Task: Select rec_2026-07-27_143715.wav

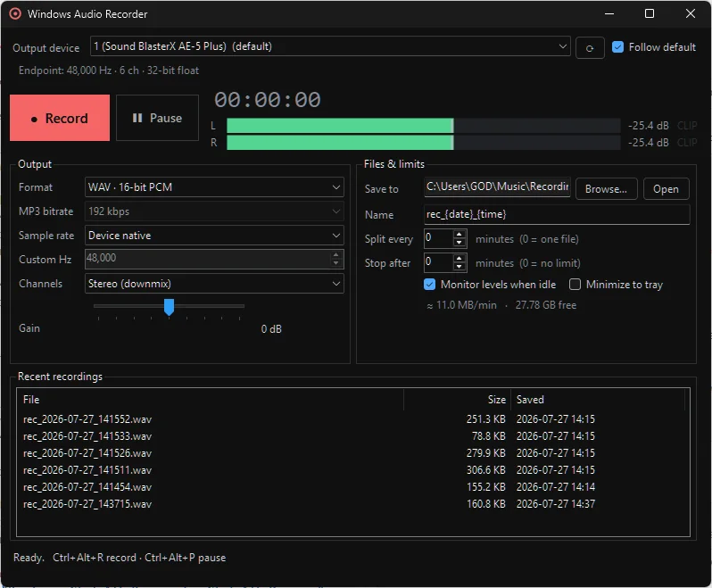Action: (x=87, y=504)
